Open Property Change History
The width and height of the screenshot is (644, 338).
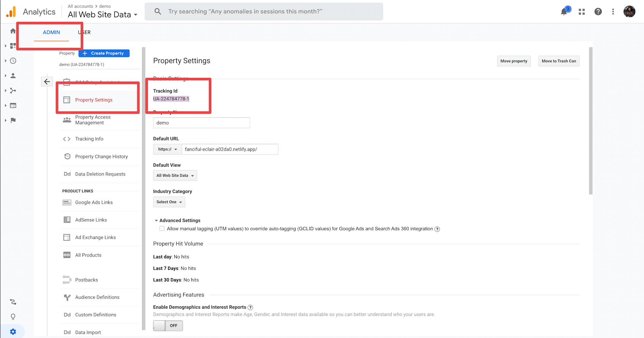coord(100,156)
